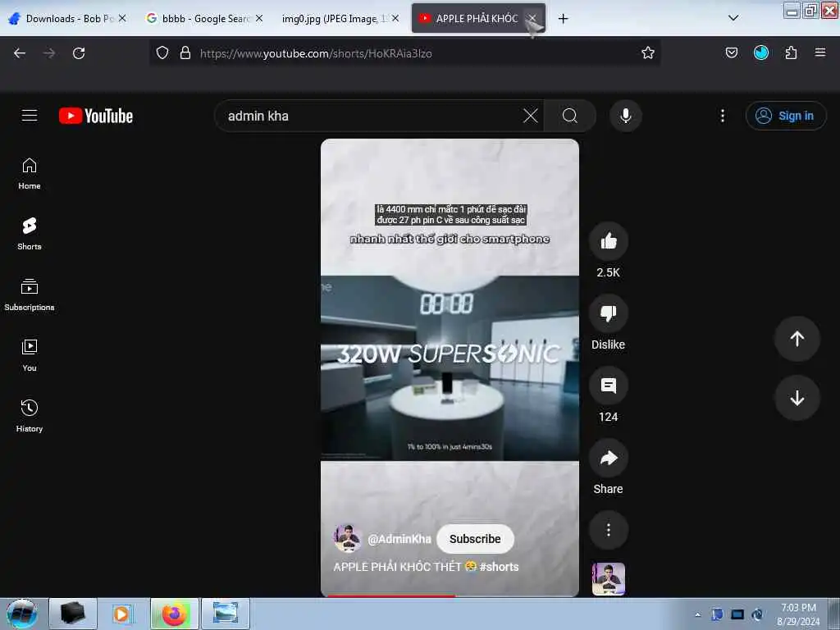Click the YouTube logo

click(x=96, y=116)
